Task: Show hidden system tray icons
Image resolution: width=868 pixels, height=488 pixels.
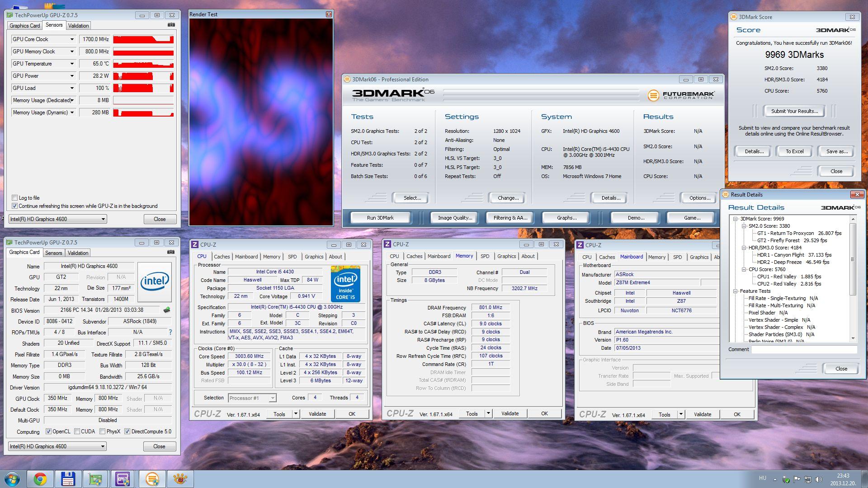Action: (775, 479)
